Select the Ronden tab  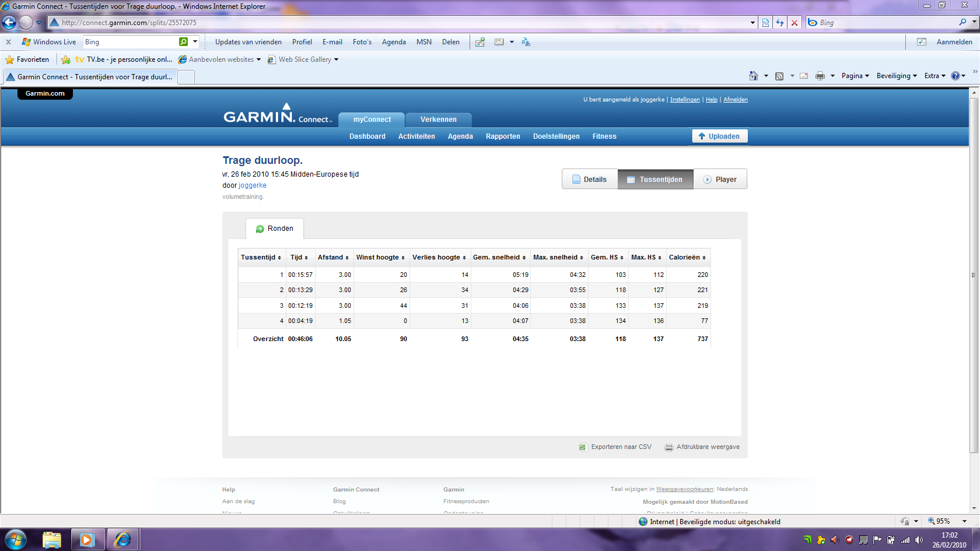(275, 229)
